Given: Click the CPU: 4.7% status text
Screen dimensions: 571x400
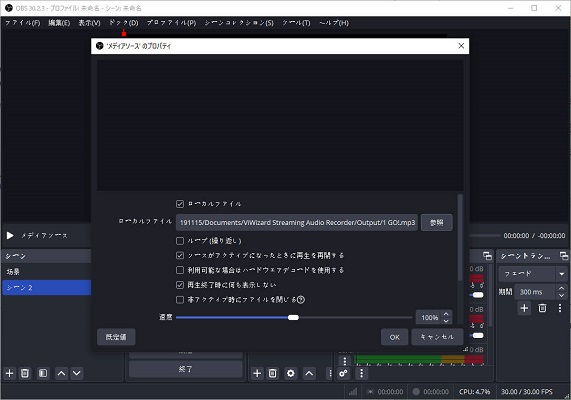Looking at the screenshot, I should (474, 392).
